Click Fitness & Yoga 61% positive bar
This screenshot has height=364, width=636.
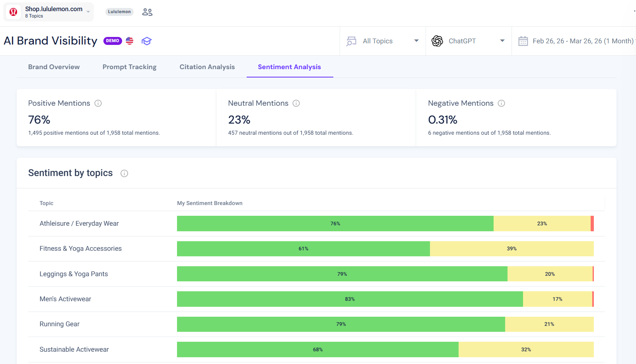[x=303, y=249]
